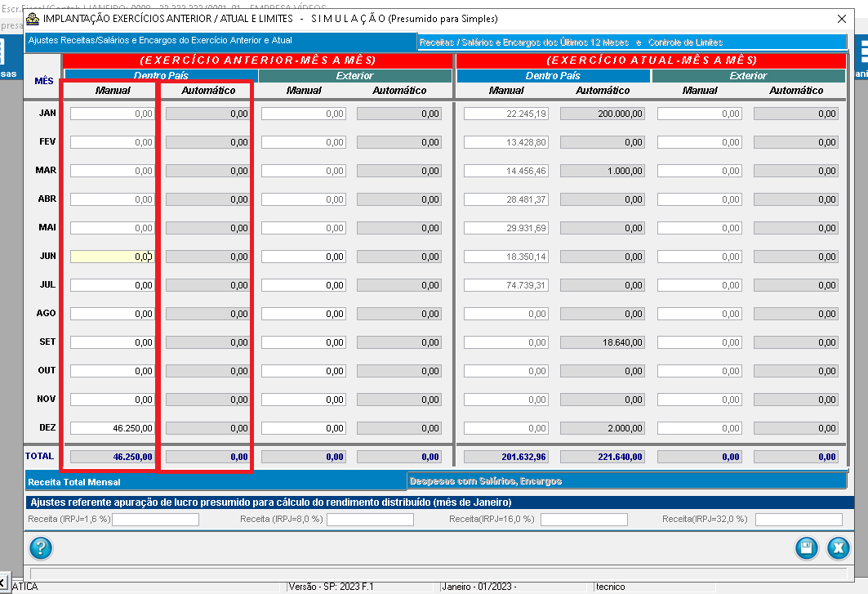
Task: Open the Receitas últimos 12 meses tab
Action: tap(632, 42)
